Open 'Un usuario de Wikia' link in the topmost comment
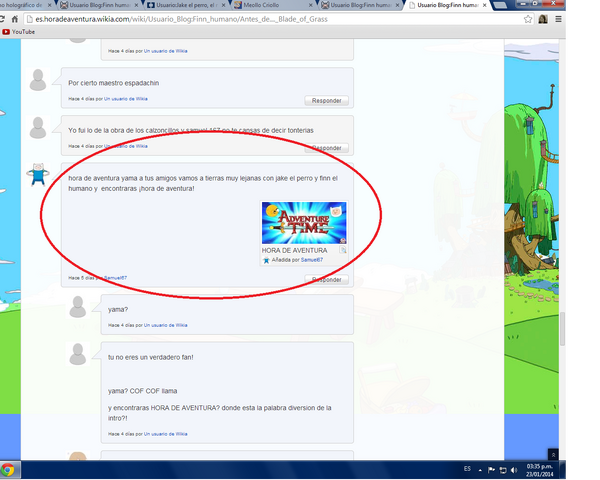Screen dimensions: 600x480 pos(166,51)
